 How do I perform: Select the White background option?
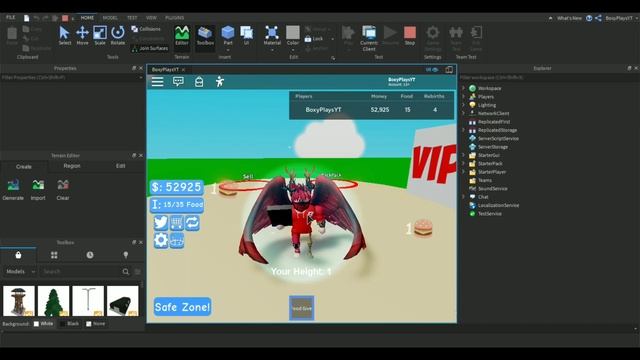[43, 324]
